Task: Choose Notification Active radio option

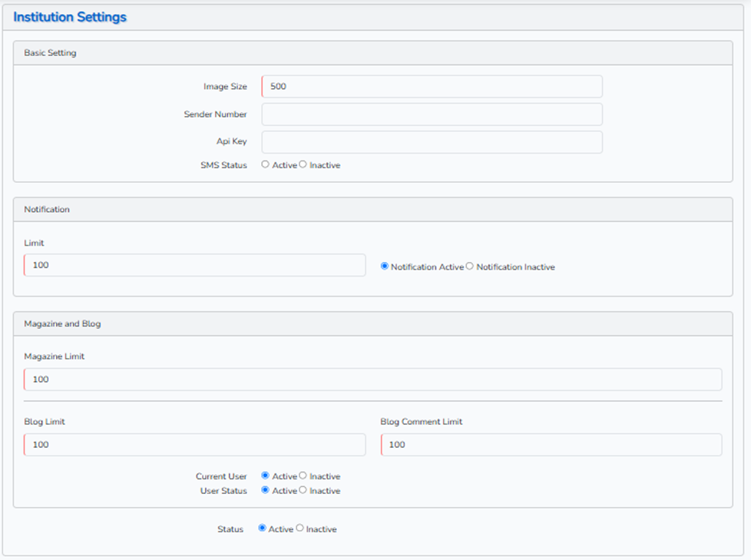Action: click(385, 267)
